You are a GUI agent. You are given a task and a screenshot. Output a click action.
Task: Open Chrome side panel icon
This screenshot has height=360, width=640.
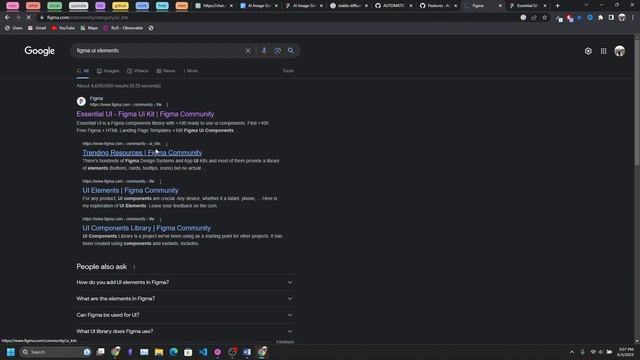611,18
